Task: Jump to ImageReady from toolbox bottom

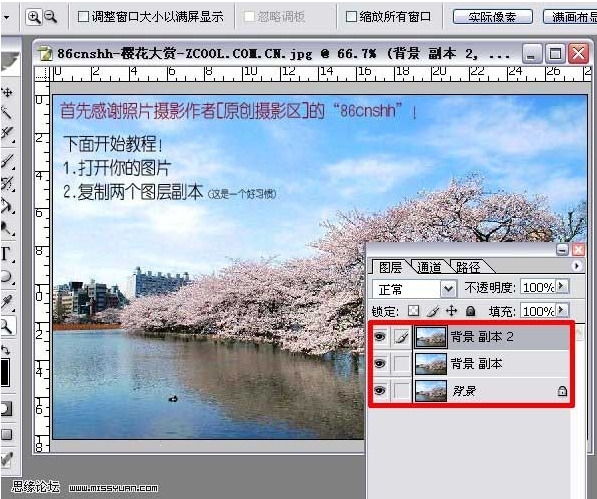Action: [7, 459]
